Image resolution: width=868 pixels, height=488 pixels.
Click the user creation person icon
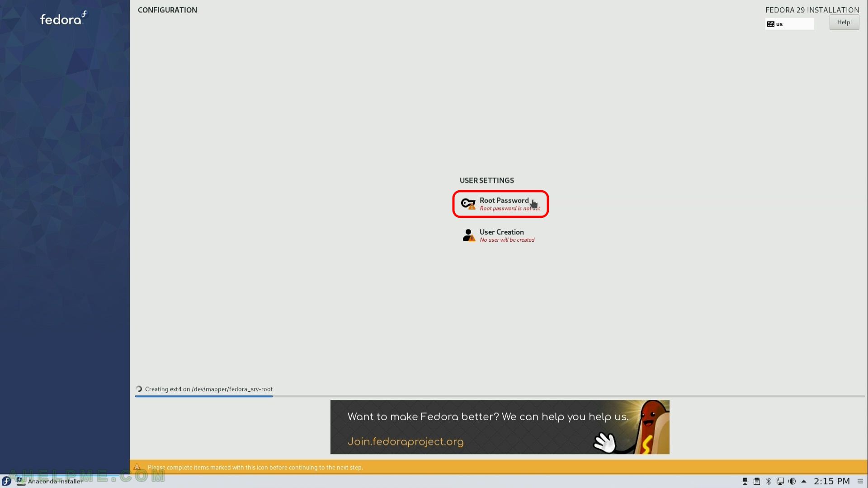[468, 235]
